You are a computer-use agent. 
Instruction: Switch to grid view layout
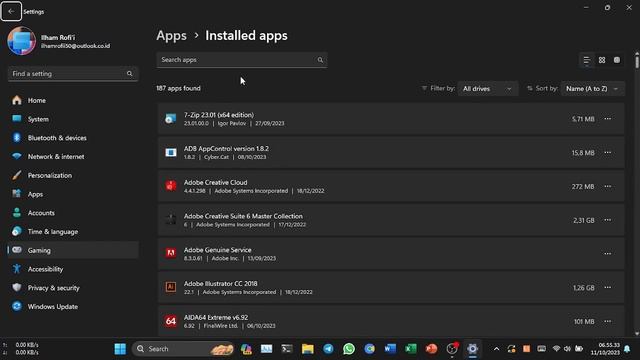[x=602, y=60]
